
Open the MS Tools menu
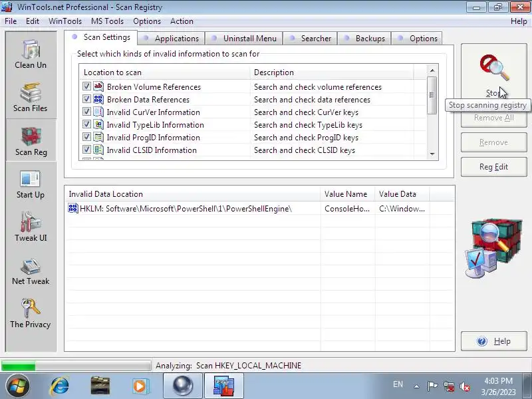[107, 21]
